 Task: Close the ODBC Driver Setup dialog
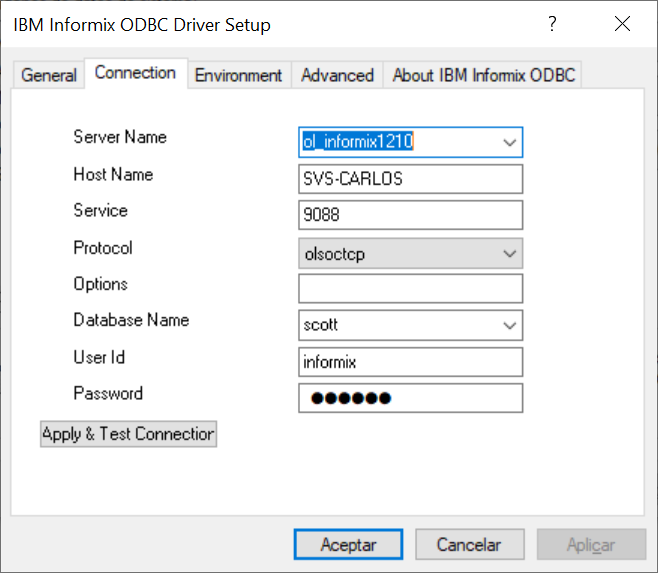coord(622,24)
